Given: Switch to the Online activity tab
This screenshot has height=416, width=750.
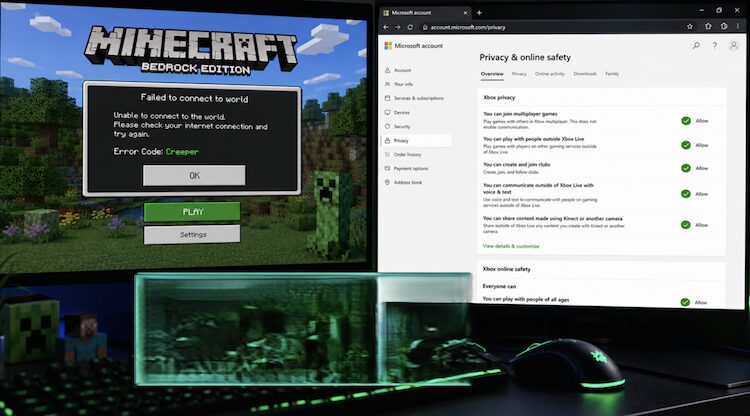Looking at the screenshot, I should point(550,74).
